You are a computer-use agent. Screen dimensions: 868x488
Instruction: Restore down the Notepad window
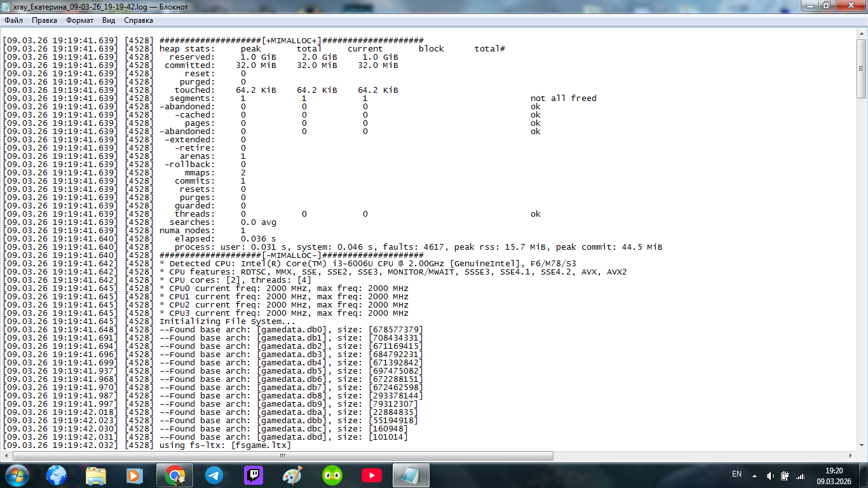click(x=826, y=6)
